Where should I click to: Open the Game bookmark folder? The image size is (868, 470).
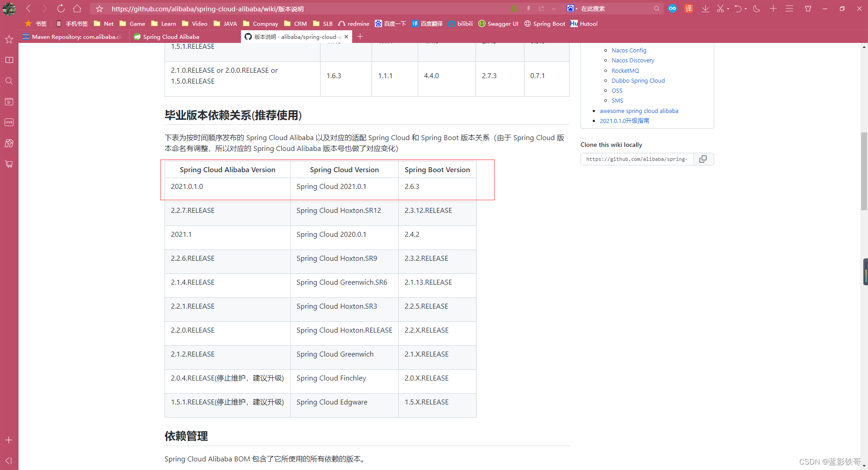[132, 23]
